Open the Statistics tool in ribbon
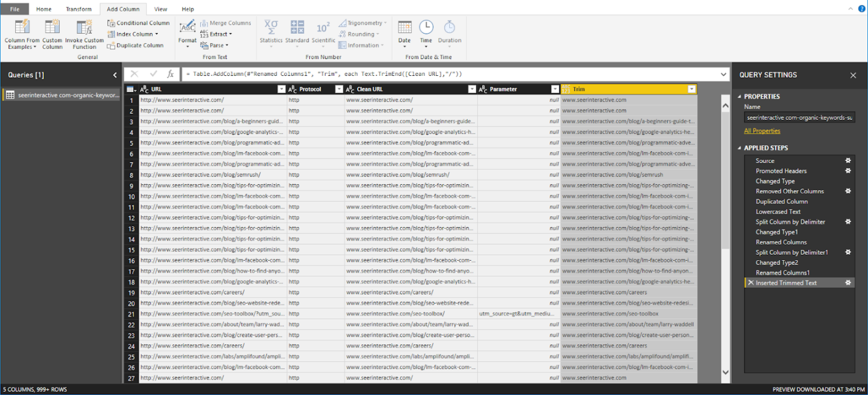 pos(271,28)
